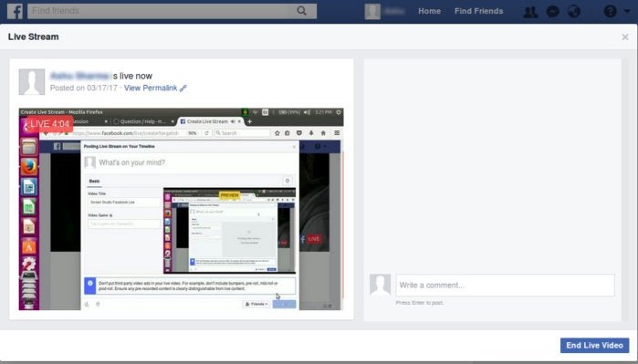Click the Live Stream dialog title
Screen dimensions: 638x364
coord(34,37)
